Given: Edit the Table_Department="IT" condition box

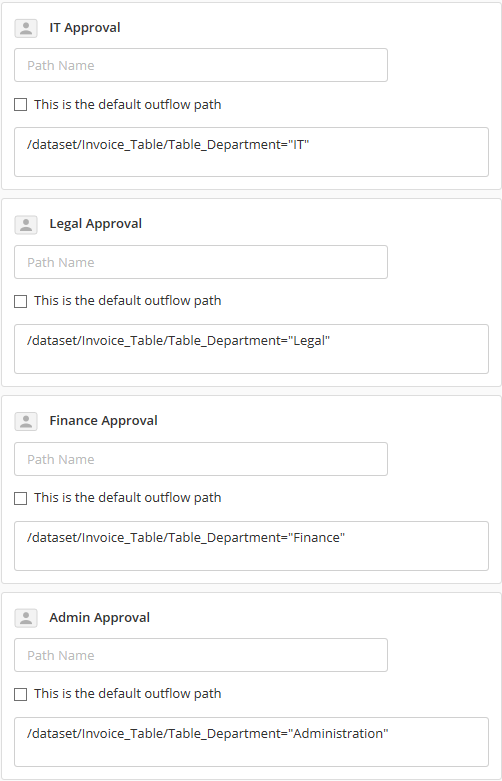Looking at the screenshot, I should [251, 152].
